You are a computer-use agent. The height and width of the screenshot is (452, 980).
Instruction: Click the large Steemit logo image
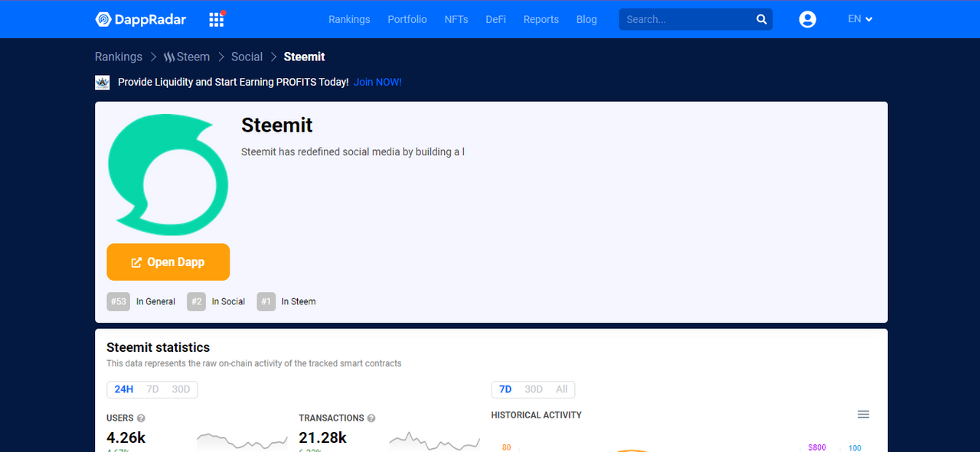tap(168, 174)
